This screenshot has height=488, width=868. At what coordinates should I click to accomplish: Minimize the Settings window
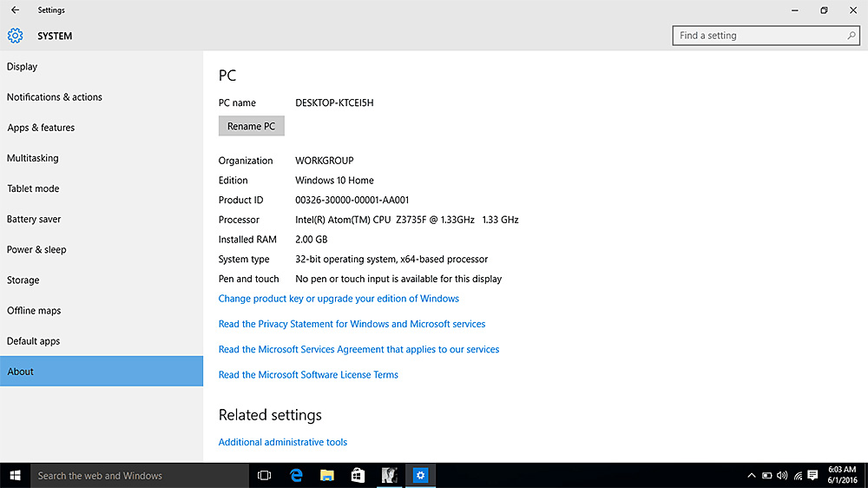tap(795, 10)
